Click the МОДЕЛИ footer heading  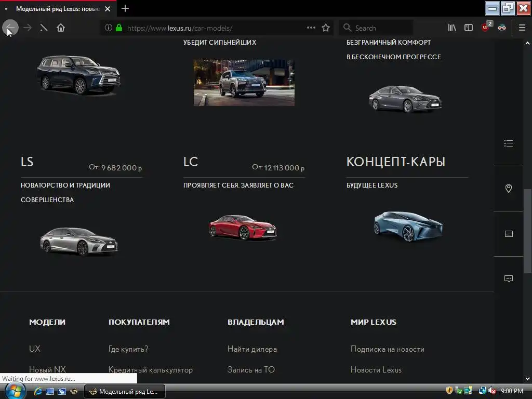[47, 322]
